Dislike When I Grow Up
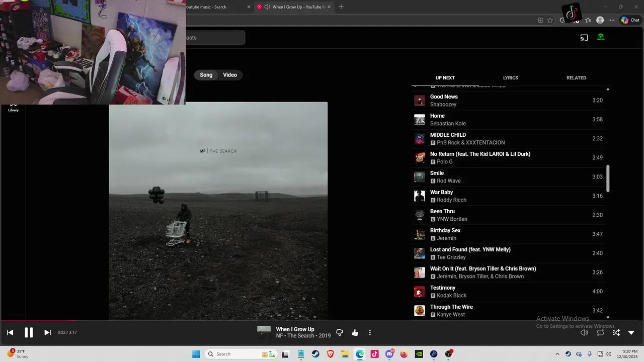 [x=340, y=332]
